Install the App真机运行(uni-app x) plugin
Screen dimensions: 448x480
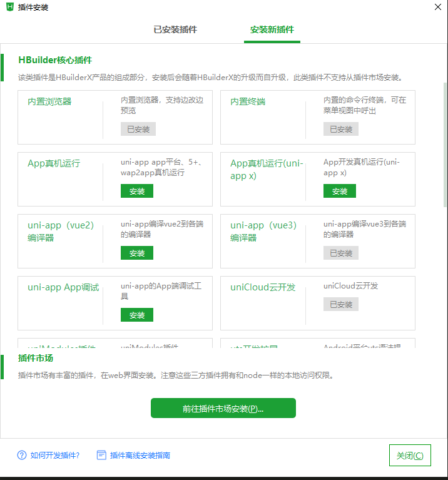point(340,191)
